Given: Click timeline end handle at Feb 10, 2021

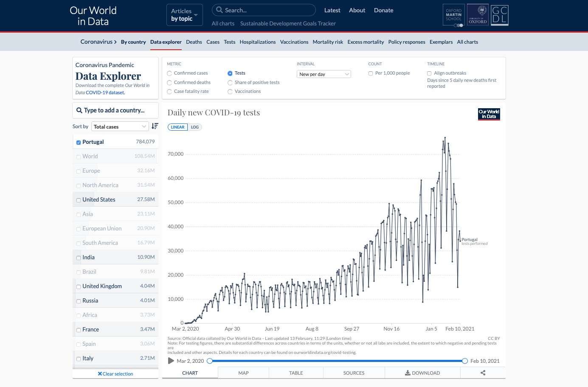Looking at the screenshot, I should tap(465, 361).
